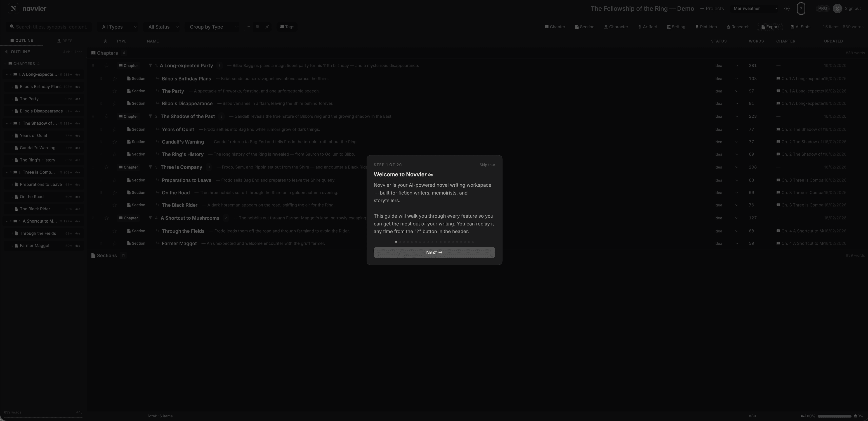Open the Research panel icon
This screenshot has height=421, width=868.
(738, 27)
